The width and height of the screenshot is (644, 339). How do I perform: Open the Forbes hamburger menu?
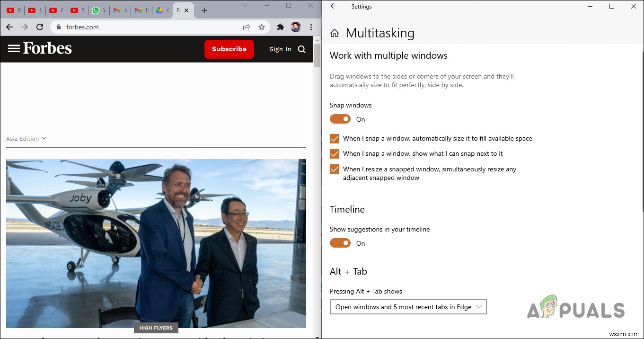(14, 48)
